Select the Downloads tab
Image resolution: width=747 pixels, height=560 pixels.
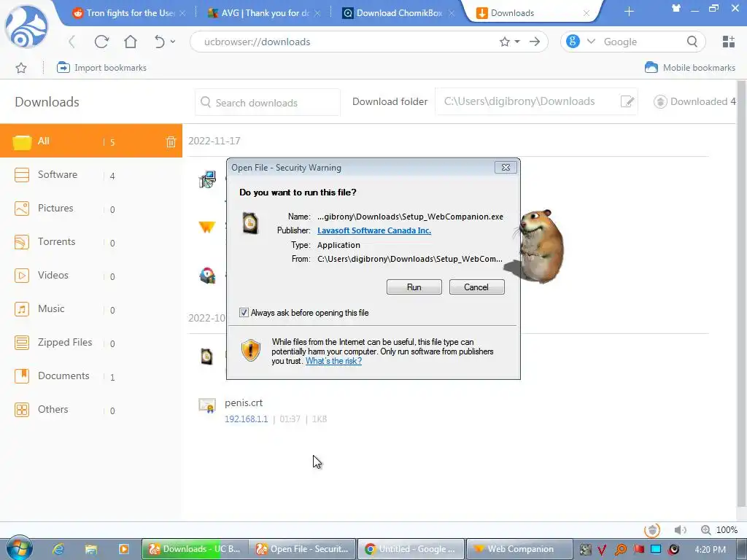coord(533,13)
